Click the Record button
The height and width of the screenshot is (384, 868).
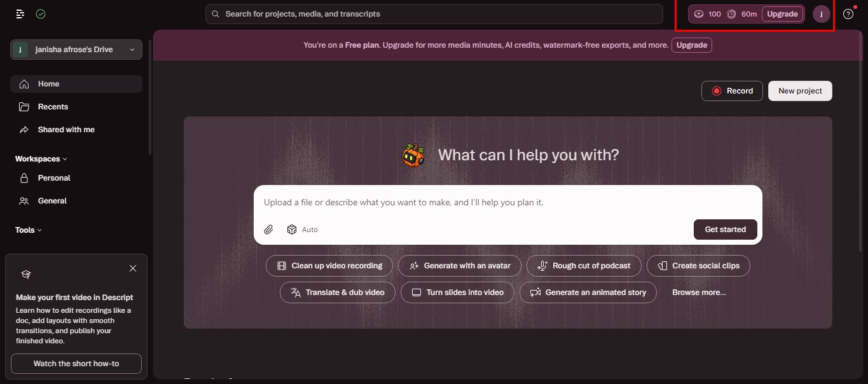732,91
